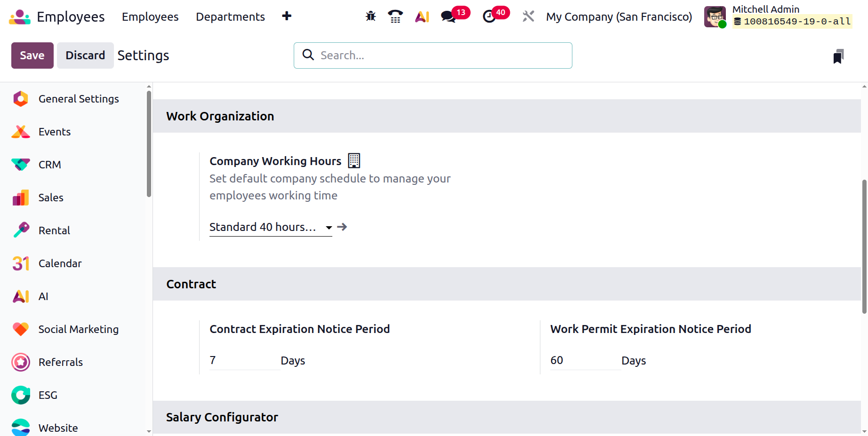The width and height of the screenshot is (868, 436).
Task: Open the AI assistant icon in navbar
Action: 422,16
